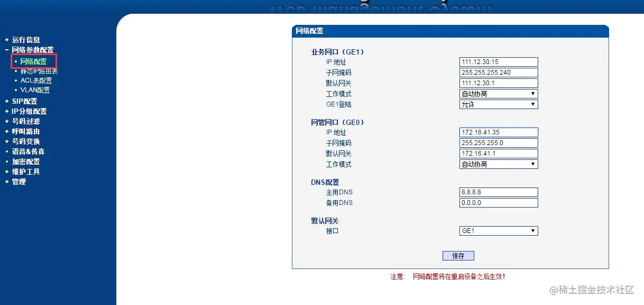The width and height of the screenshot is (644, 305).
Task: Expand the SIP配置 sidebar menu
Action: pos(24,101)
